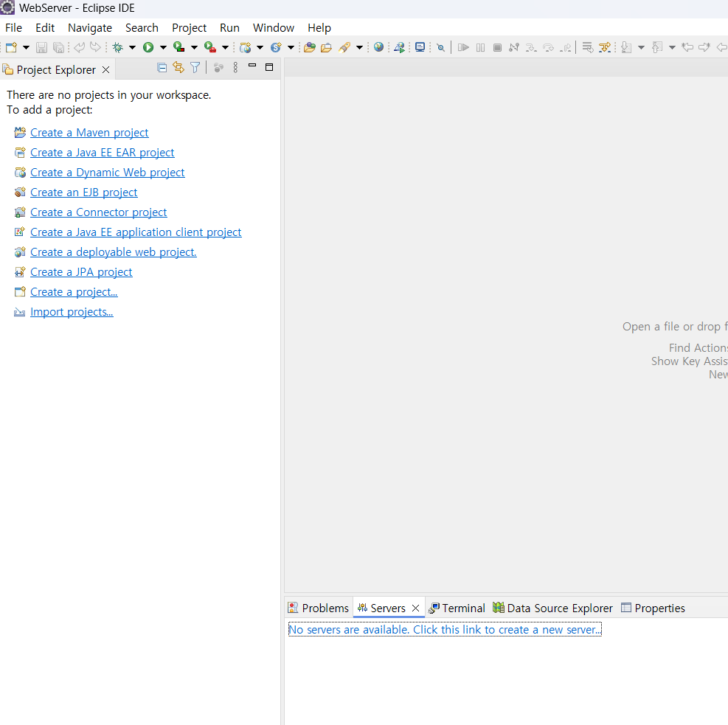Image resolution: width=728 pixels, height=725 pixels.
Task: Expand the Search flashlight dropdown arrow
Action: [359, 47]
